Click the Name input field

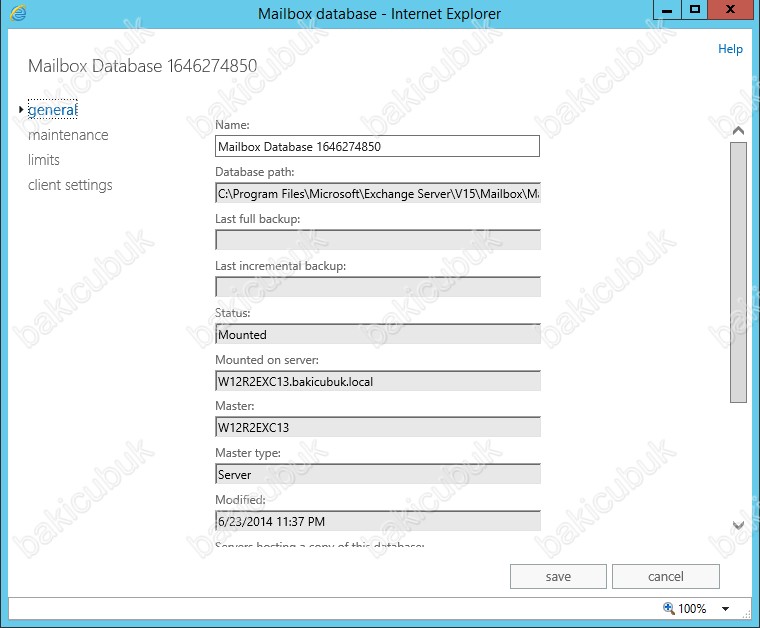[377, 146]
